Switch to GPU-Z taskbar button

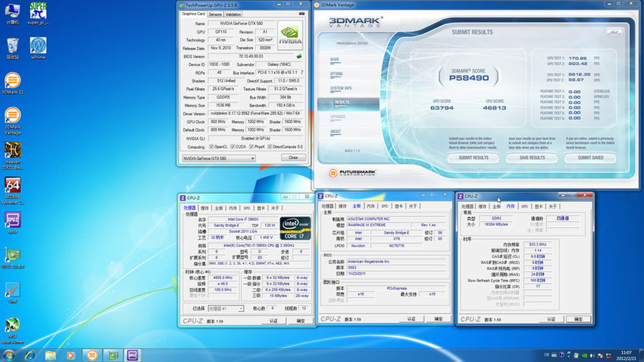coord(113,356)
